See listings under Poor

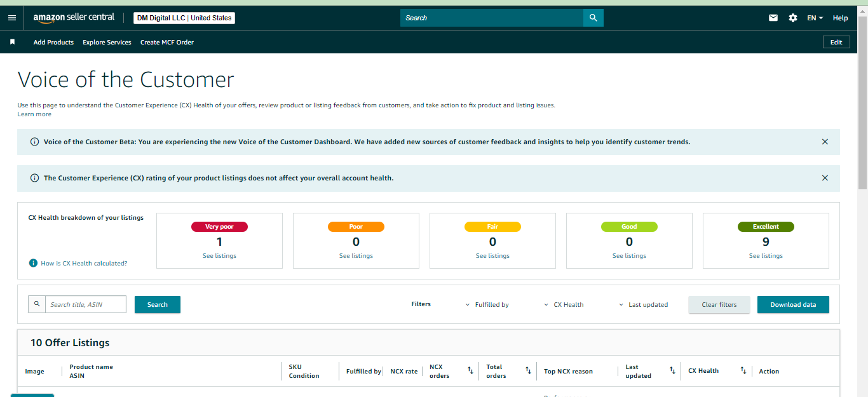click(x=356, y=256)
